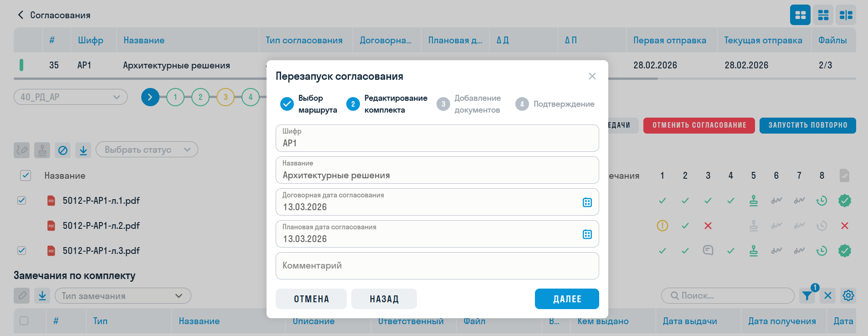Image resolution: width=868 pixels, height=336 pixels.
Task: Click ЗАПУСТИТЬ ПОВТОРНО button
Action: pos(808,125)
